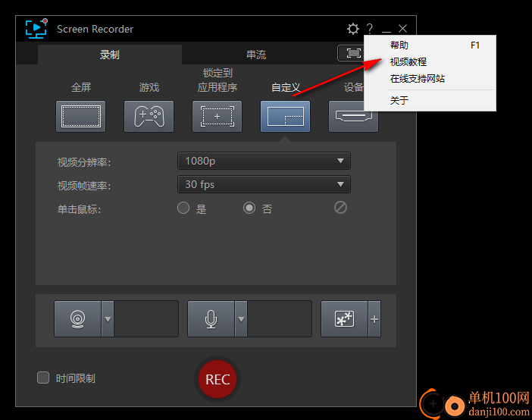
Task: Open 视频教程 from the help menu
Action: 430,62
